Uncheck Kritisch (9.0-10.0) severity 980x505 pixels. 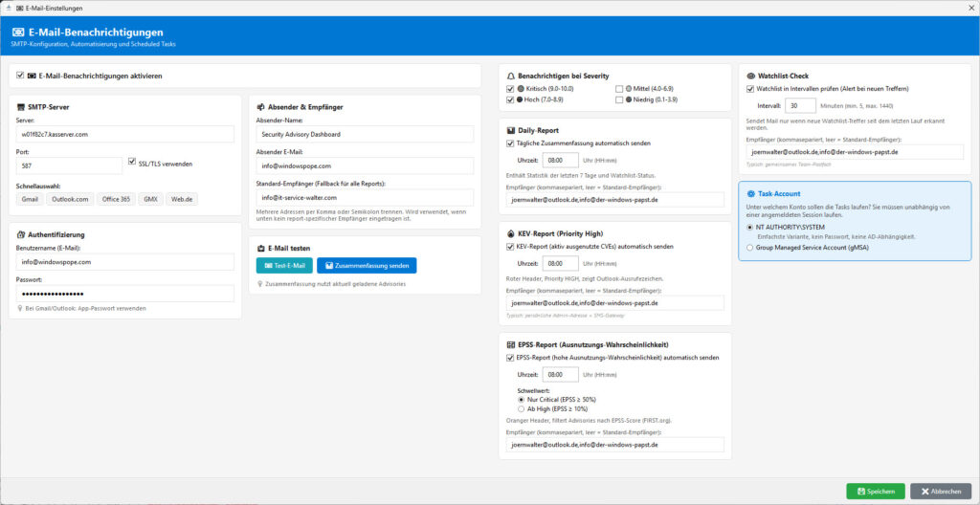pos(510,89)
